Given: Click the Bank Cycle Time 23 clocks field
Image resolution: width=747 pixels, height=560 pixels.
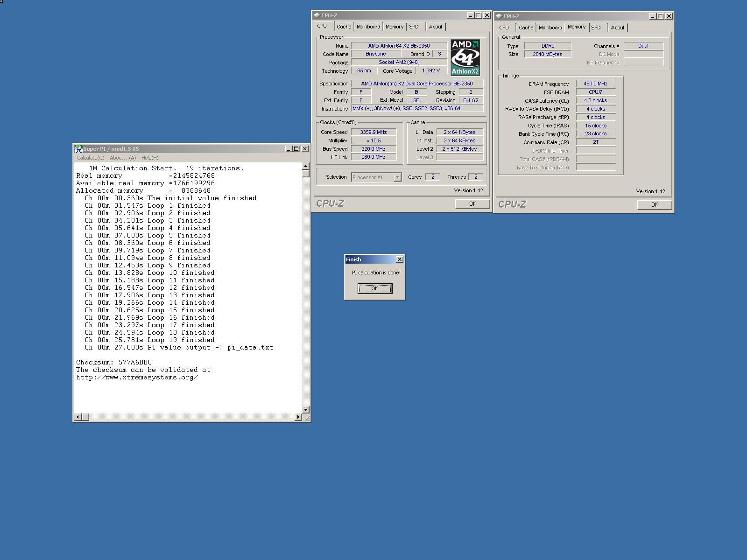Looking at the screenshot, I should click(596, 133).
